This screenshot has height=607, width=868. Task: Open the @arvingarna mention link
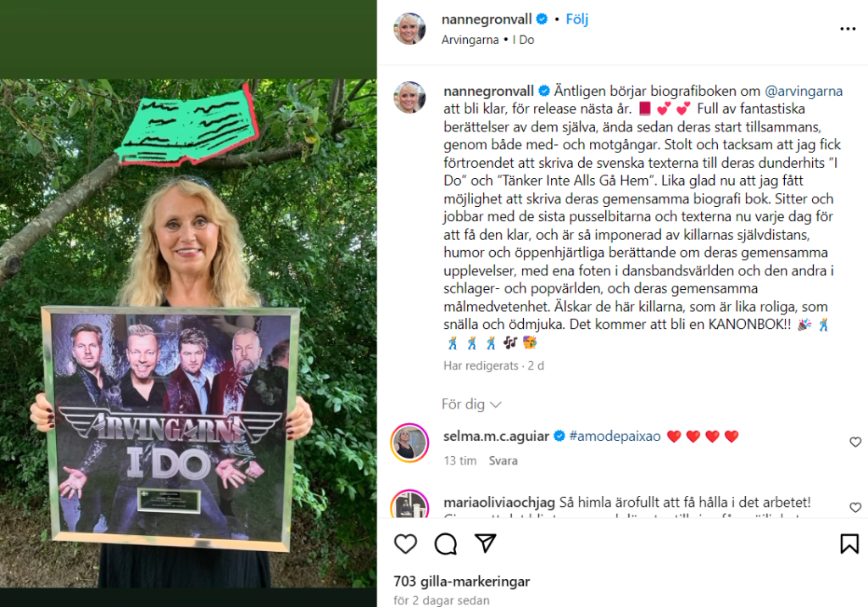804,91
